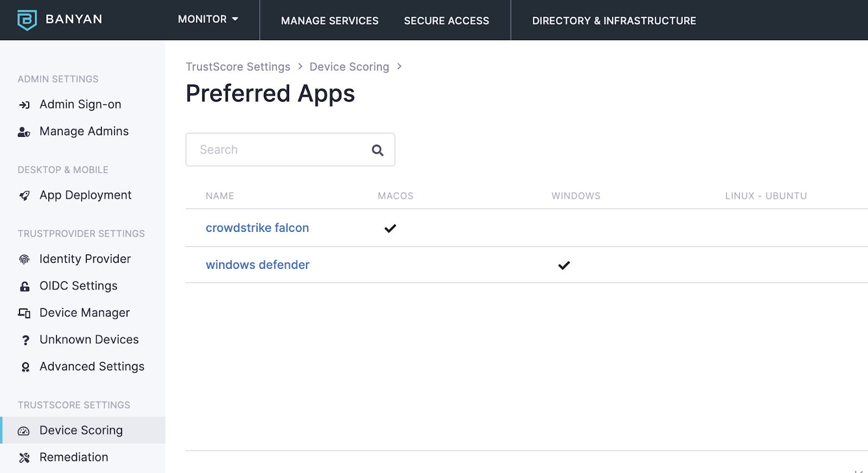Click the chevron after Device Scoring breadcrumb
This screenshot has height=473, width=868.
[399, 66]
